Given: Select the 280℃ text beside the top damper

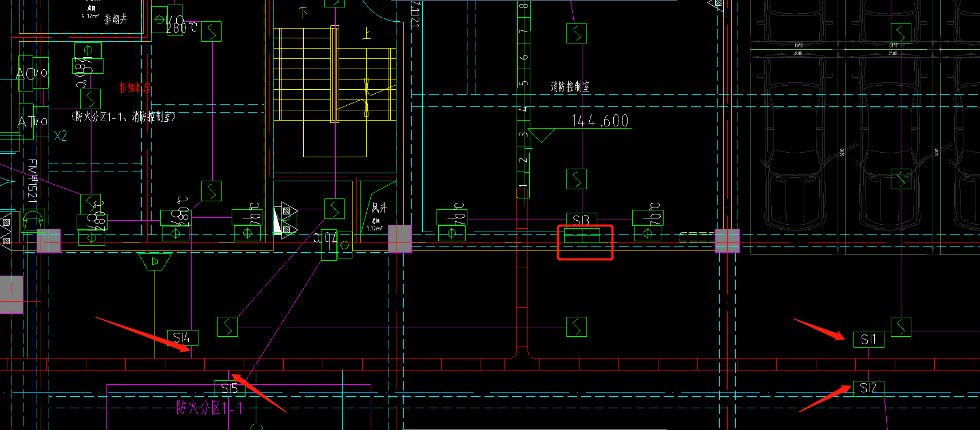Looking at the screenshot, I should [182, 27].
